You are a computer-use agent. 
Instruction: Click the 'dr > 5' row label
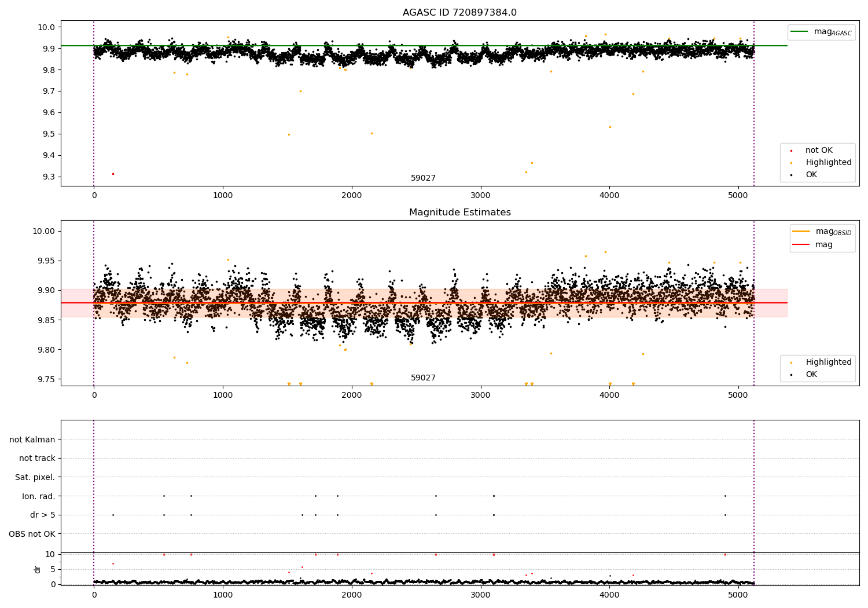(x=43, y=515)
